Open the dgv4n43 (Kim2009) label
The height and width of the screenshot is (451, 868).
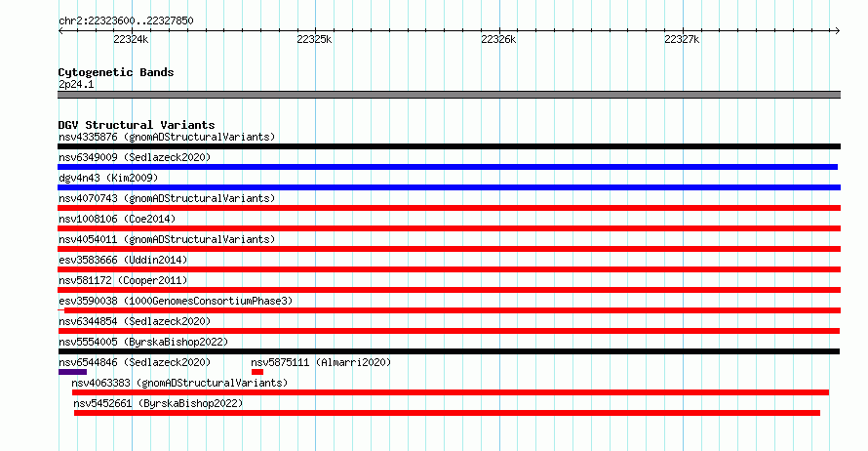coord(108,178)
